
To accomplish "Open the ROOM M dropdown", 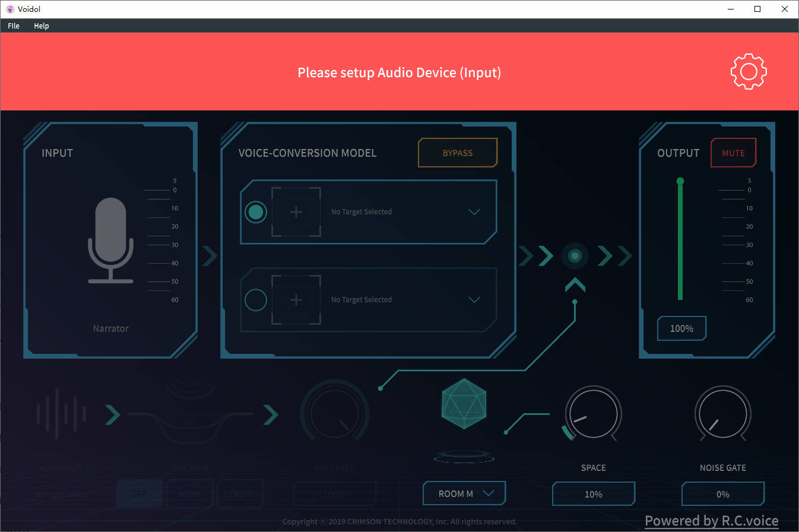I will [464, 493].
